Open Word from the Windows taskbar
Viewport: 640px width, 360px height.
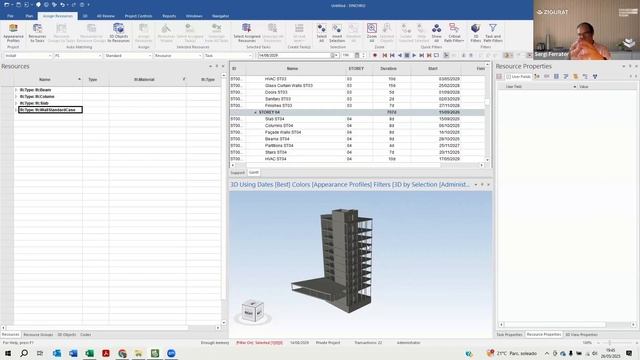point(73,353)
